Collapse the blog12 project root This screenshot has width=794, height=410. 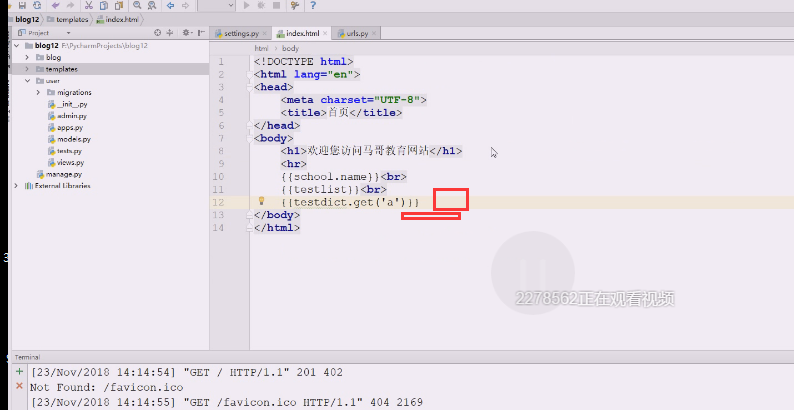pos(17,46)
